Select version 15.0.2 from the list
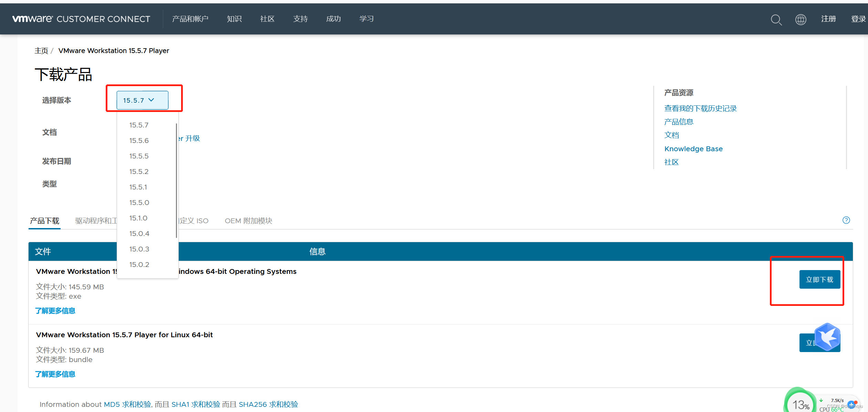This screenshot has height=412, width=868. [x=139, y=265]
